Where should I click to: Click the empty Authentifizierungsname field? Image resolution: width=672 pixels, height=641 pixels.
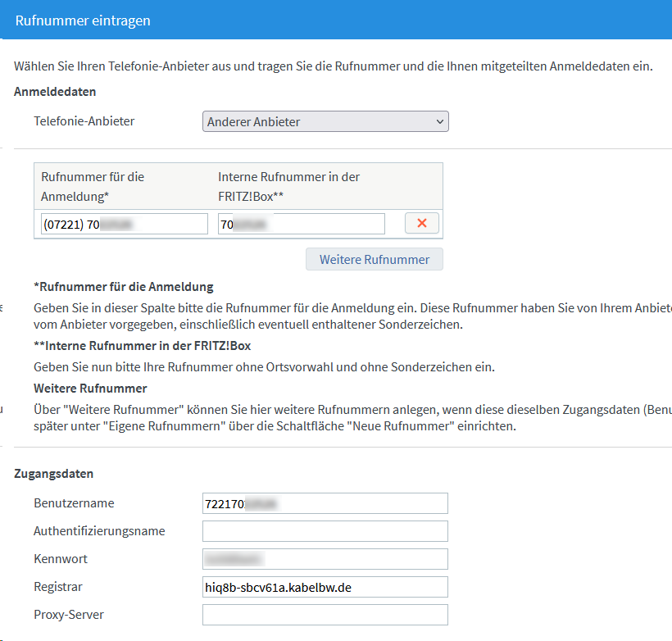(325, 531)
